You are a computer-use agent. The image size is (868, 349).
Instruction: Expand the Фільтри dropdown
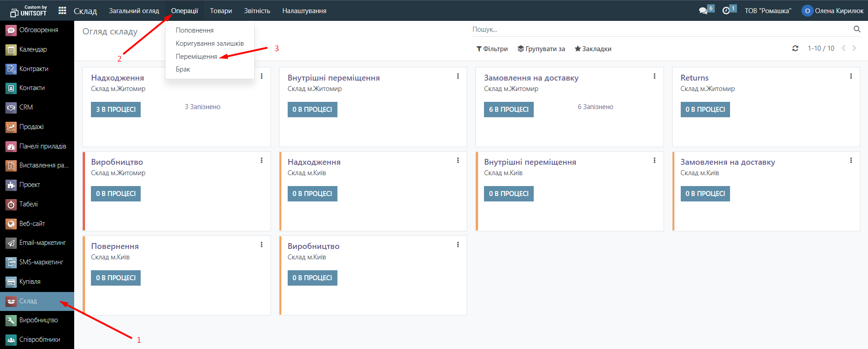click(492, 49)
